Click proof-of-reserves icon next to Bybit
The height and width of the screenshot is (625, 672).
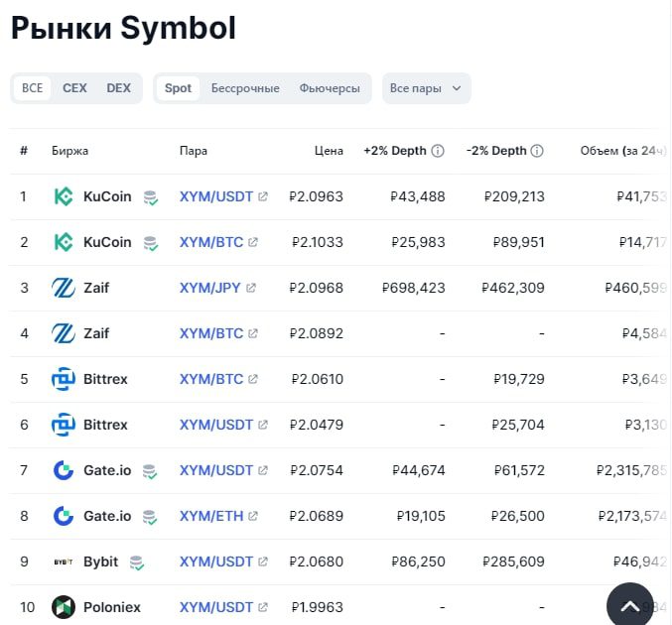137,562
